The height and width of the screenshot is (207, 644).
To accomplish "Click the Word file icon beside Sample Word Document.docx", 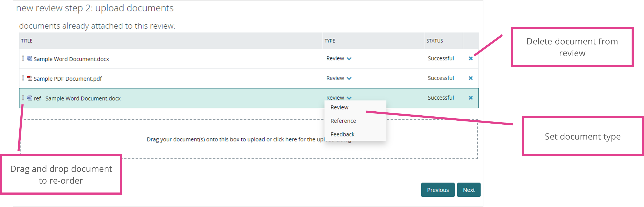I will (30, 59).
